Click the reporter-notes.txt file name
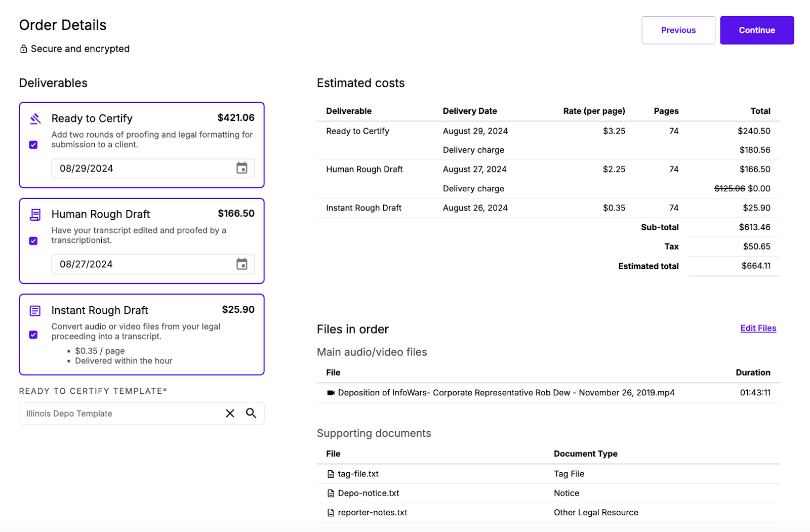 (373, 512)
